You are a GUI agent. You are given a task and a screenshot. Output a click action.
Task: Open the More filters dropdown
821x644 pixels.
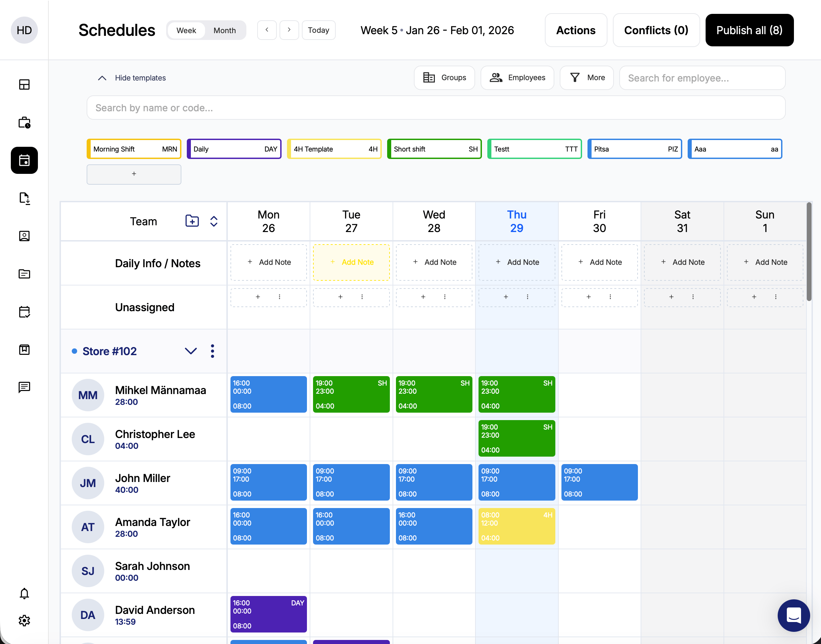(587, 78)
